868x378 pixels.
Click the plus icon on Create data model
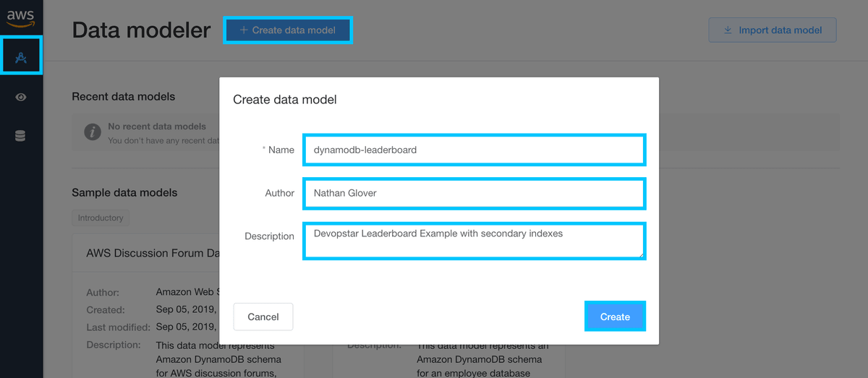tap(244, 30)
